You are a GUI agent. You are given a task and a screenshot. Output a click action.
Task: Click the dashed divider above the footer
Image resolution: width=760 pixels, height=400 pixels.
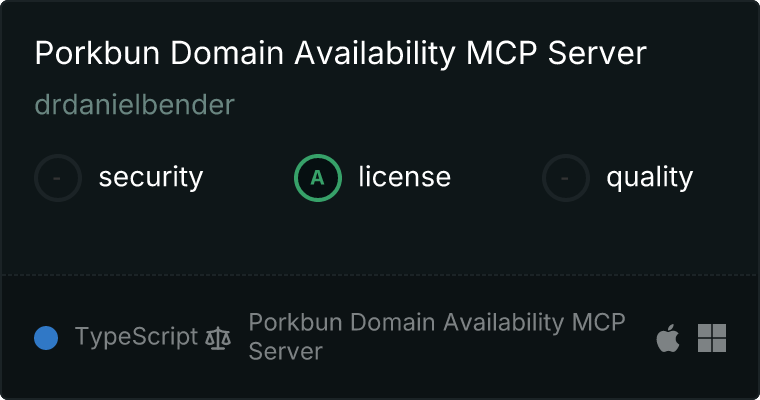coord(380,275)
